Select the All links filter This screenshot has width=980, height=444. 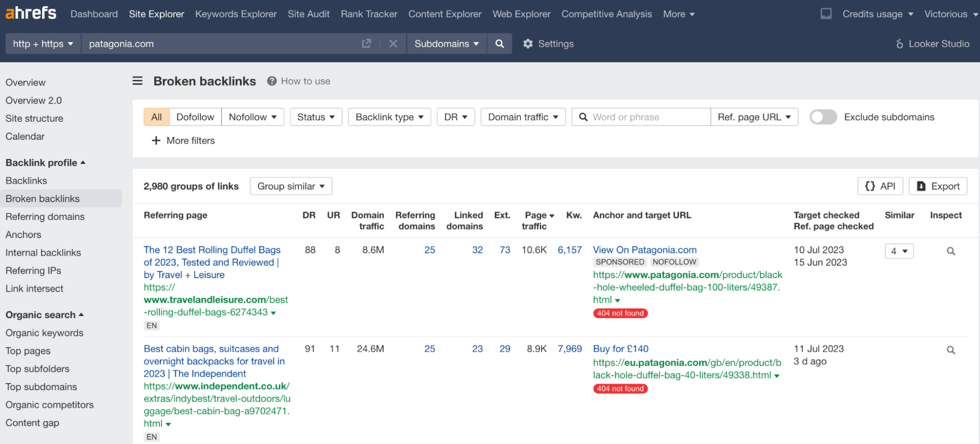(156, 117)
